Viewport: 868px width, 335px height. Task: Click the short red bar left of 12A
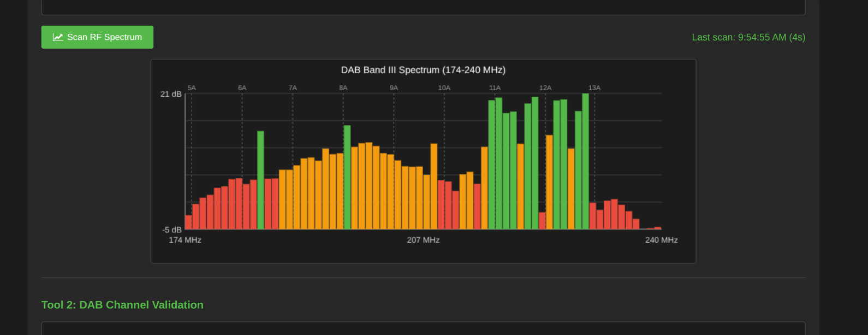click(x=542, y=221)
